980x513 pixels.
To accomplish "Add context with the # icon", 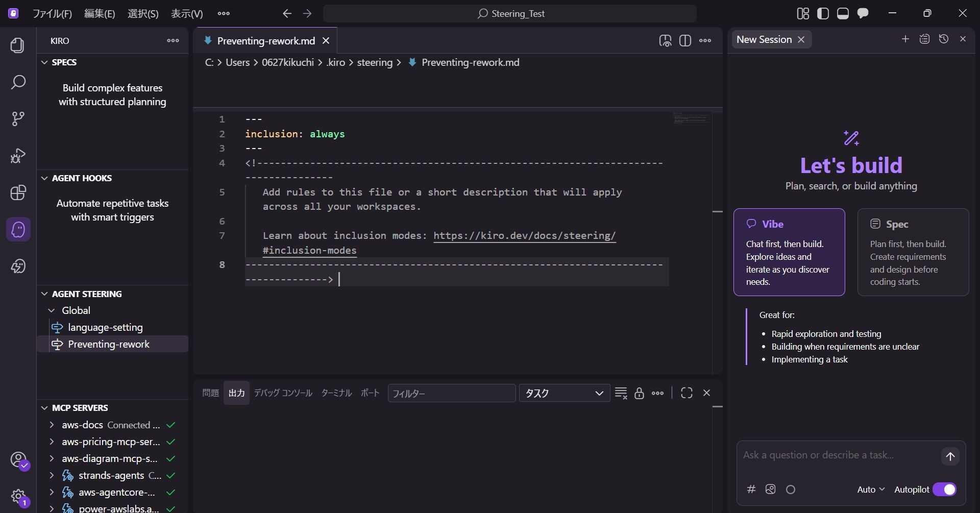I will click(x=751, y=490).
